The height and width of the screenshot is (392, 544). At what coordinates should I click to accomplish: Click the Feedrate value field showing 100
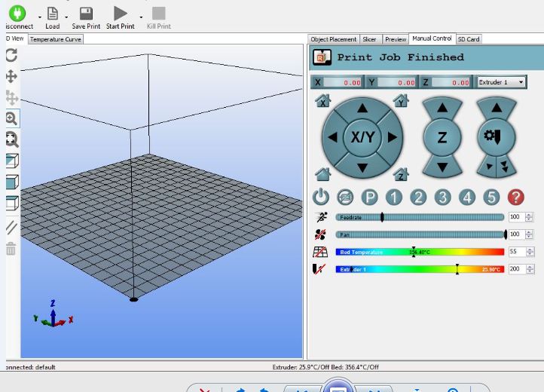click(x=517, y=217)
